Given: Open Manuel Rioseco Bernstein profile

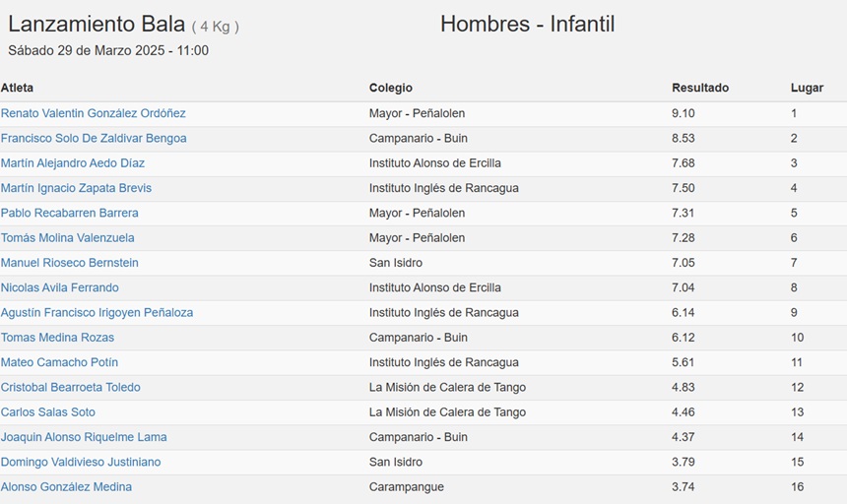Looking at the screenshot, I should 69,262.
